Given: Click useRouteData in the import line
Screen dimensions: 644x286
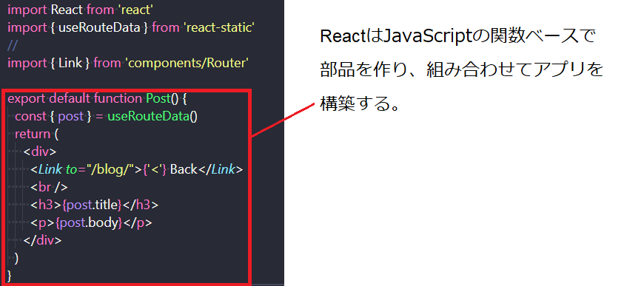Looking at the screenshot, I should click(x=99, y=27).
